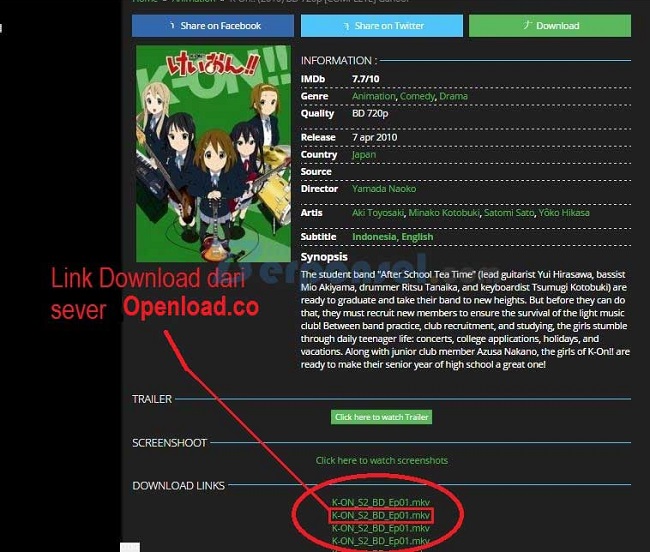Open first K-ON_S2_BD_Ep01.mkv download link

click(x=381, y=502)
